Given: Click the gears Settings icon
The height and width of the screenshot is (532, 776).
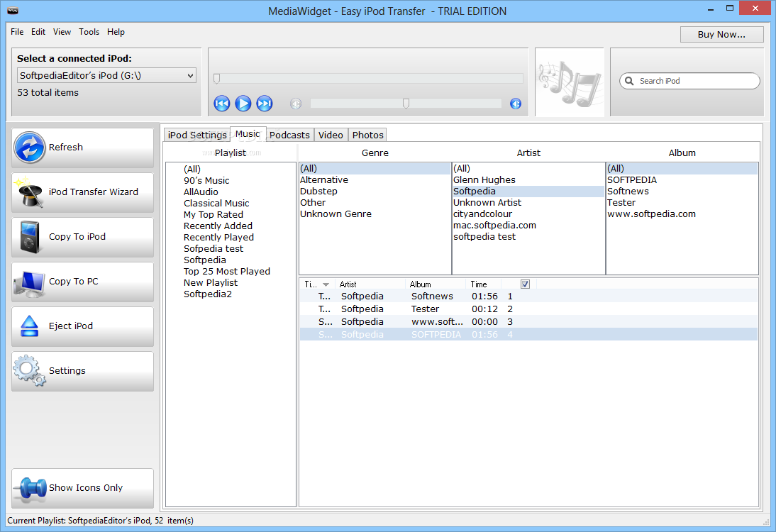Looking at the screenshot, I should coord(29,371).
